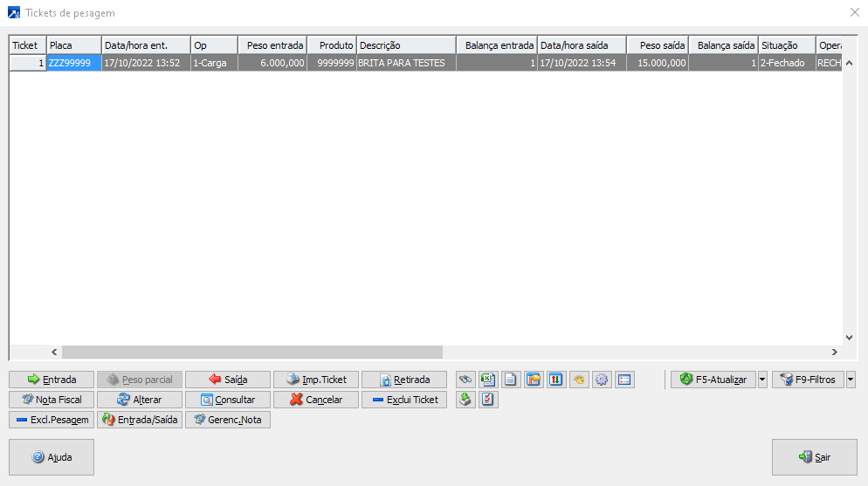Select the ZZZ99999 plate cell

point(74,63)
